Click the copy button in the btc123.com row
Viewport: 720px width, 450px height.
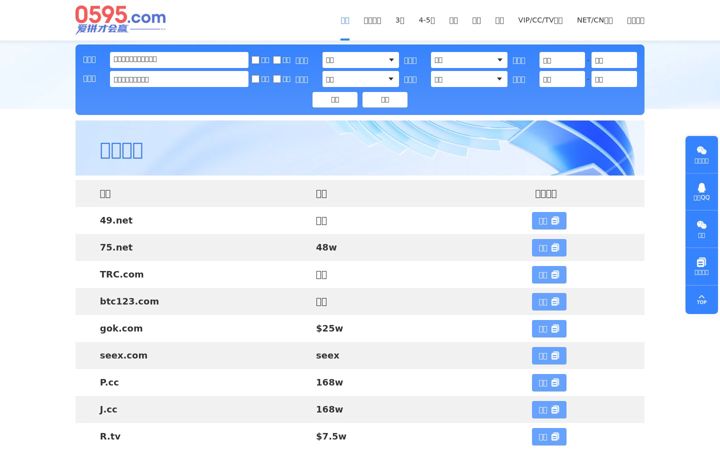point(549,302)
